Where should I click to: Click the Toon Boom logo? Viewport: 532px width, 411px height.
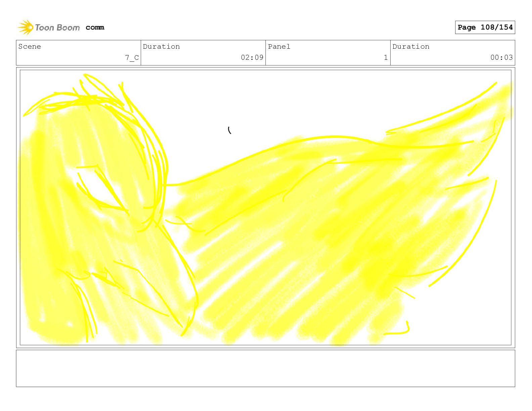[x=49, y=27]
